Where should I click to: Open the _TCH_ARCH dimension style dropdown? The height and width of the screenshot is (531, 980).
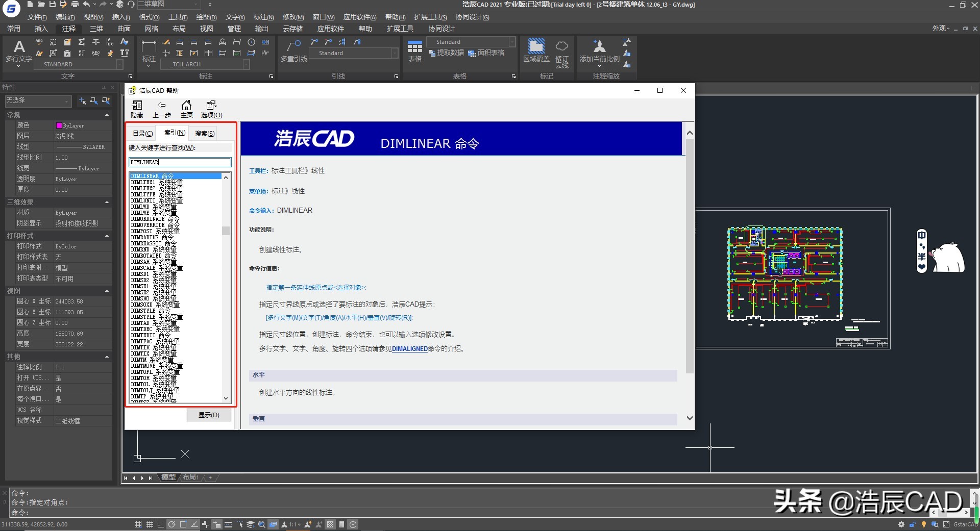[x=246, y=64]
